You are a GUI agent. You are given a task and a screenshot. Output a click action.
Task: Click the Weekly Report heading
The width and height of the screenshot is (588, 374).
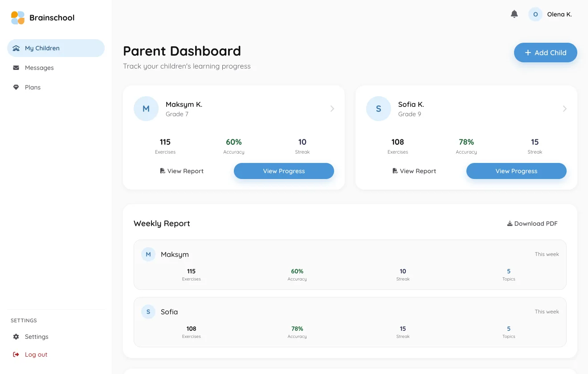click(162, 224)
